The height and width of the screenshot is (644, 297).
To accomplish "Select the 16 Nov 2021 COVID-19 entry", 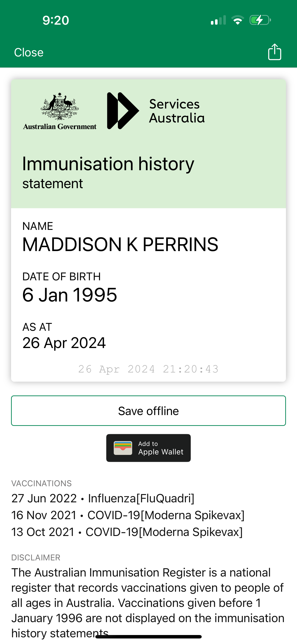I will [128, 515].
